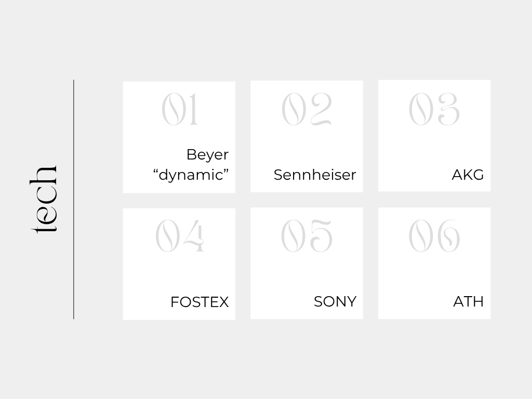Select the large 04 numeral
532x399 pixels.
pos(180,236)
